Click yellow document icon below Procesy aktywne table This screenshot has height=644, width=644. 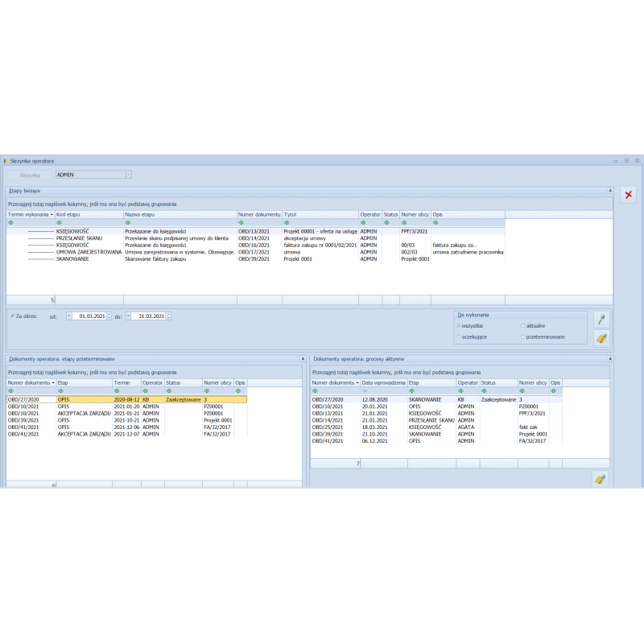pyautogui.click(x=600, y=480)
